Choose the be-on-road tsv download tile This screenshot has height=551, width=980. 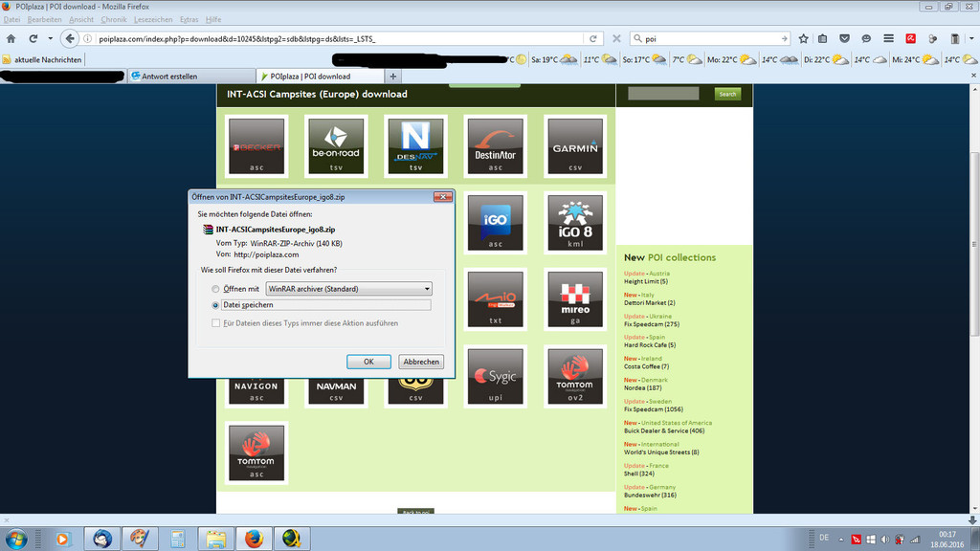point(336,146)
